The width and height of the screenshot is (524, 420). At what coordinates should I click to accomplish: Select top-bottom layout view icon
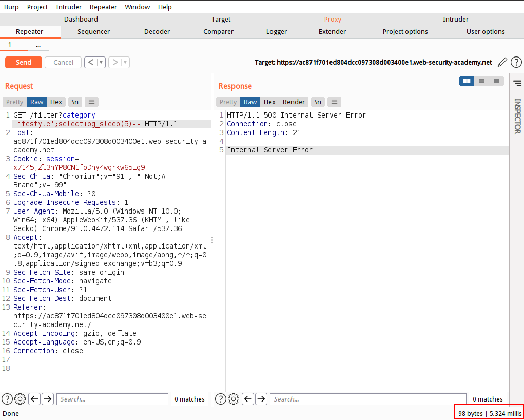[x=481, y=81]
